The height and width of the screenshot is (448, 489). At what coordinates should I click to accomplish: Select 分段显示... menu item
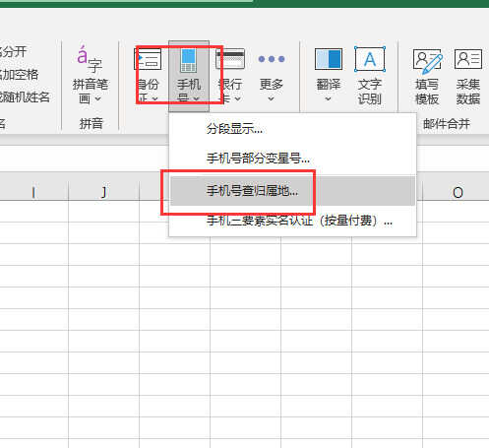pos(292,129)
